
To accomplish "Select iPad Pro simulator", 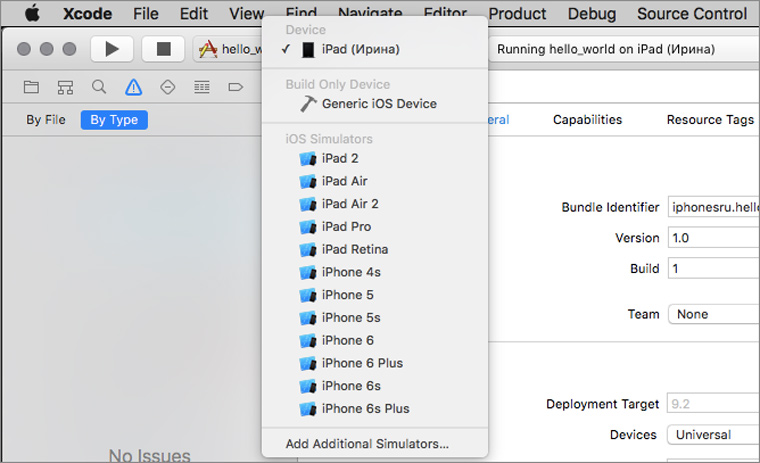I will pyautogui.click(x=375, y=227).
